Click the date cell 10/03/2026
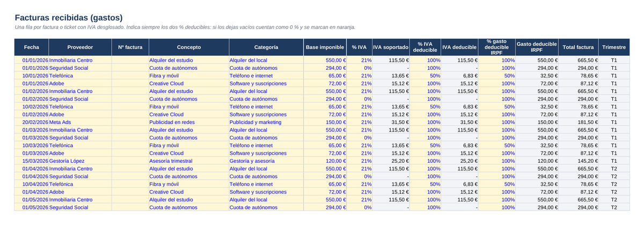The width and height of the screenshot is (644, 225). point(32,145)
